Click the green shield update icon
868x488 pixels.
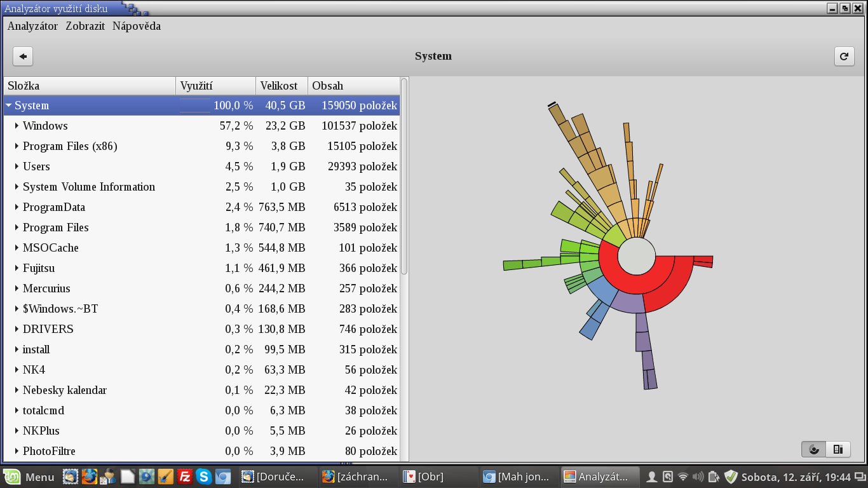click(x=731, y=477)
